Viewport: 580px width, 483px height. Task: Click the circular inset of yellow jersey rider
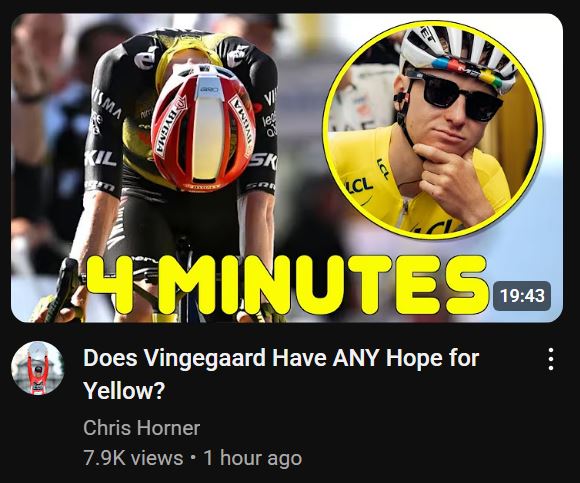coord(434,129)
